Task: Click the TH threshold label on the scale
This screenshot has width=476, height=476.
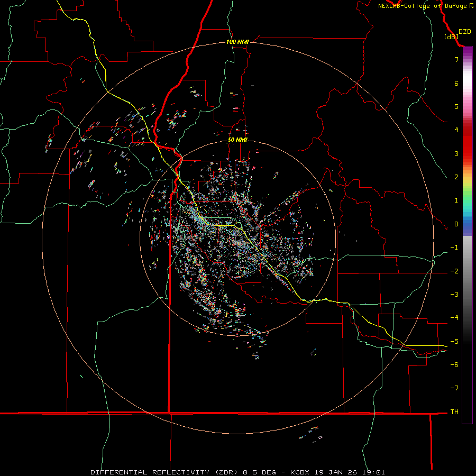Action: click(454, 412)
